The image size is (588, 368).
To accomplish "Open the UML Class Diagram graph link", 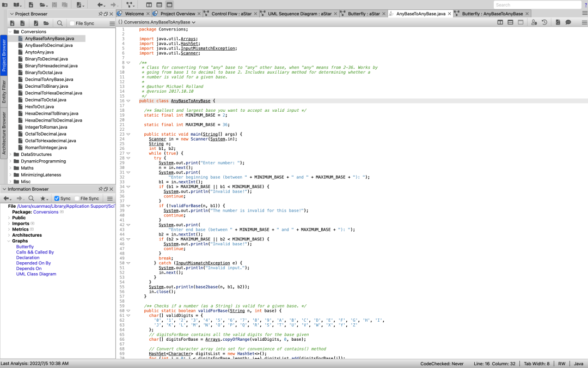I will [36, 274].
